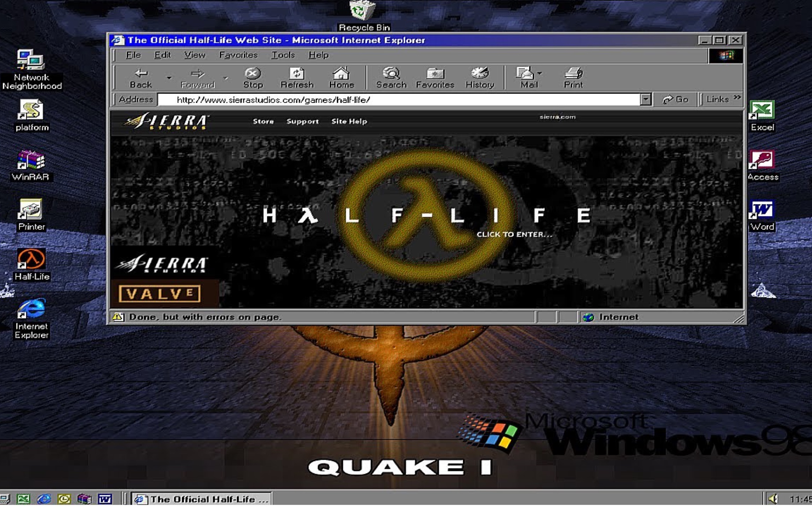Click the volume speaker tray icon
Screen dimensions: 812x507
(x=773, y=499)
